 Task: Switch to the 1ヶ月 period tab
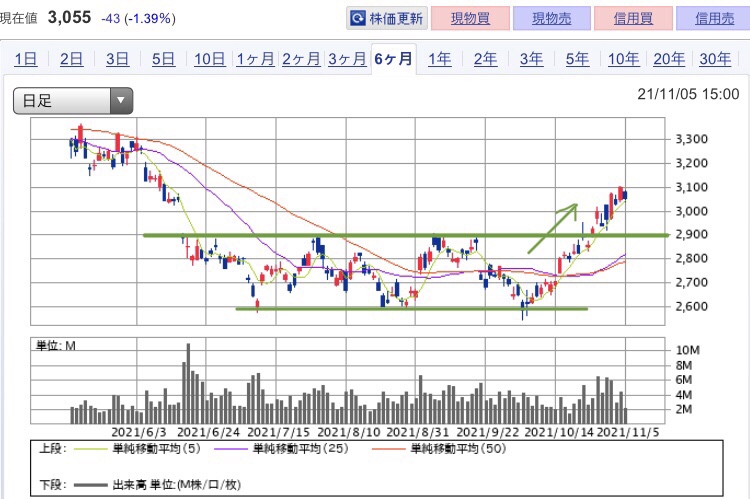255,59
